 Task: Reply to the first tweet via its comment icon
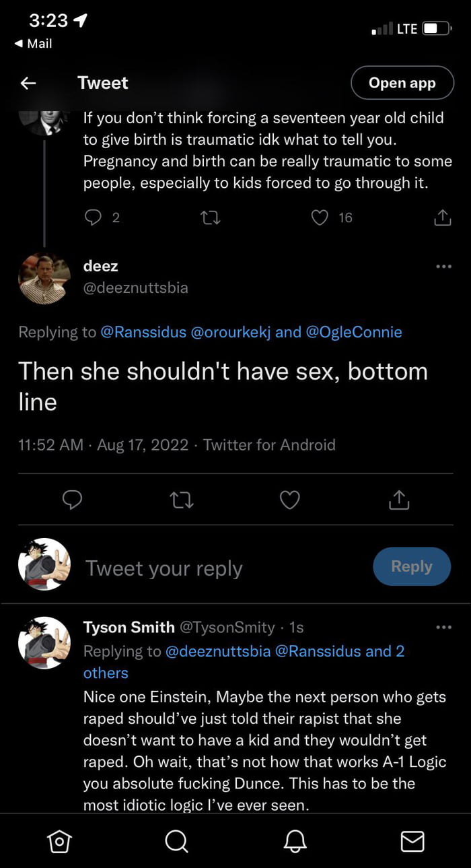point(93,217)
